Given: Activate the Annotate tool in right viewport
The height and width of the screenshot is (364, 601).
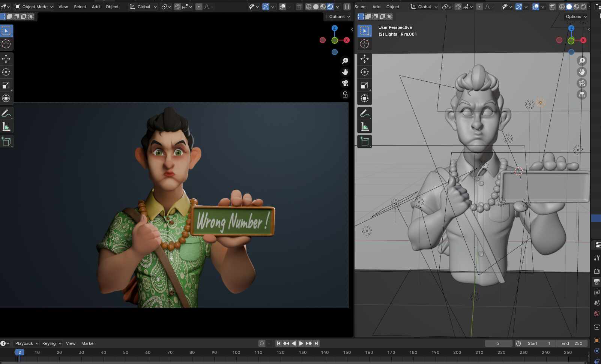Looking at the screenshot, I should click(x=365, y=113).
